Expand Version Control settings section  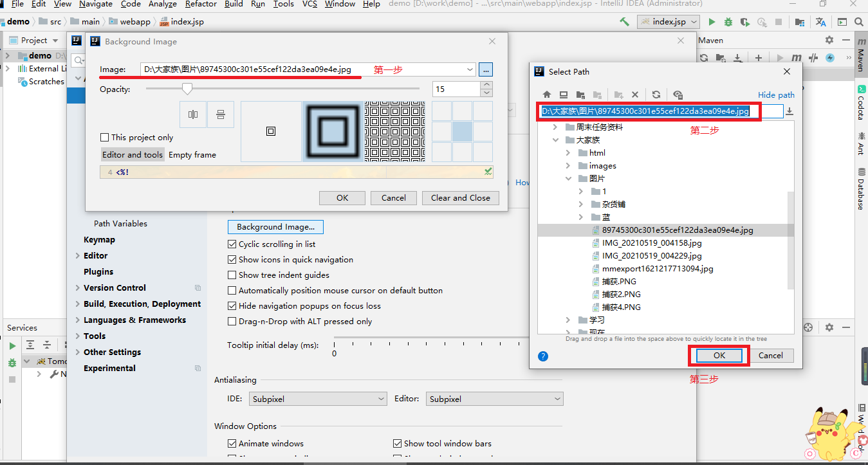pos(78,288)
